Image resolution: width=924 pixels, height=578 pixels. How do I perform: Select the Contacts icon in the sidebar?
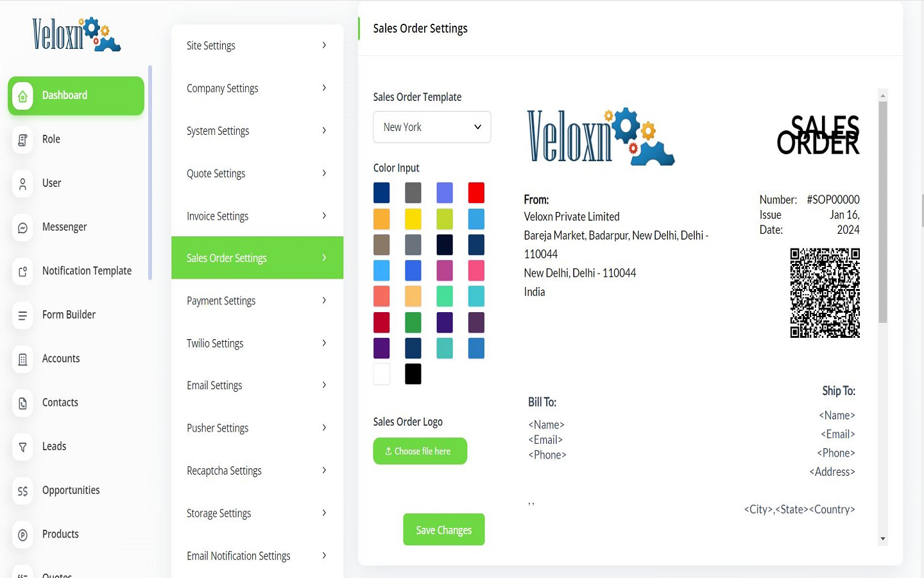coord(22,403)
